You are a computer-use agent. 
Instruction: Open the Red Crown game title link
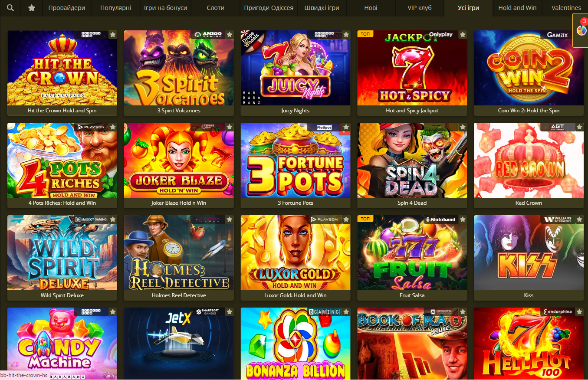coord(529,203)
